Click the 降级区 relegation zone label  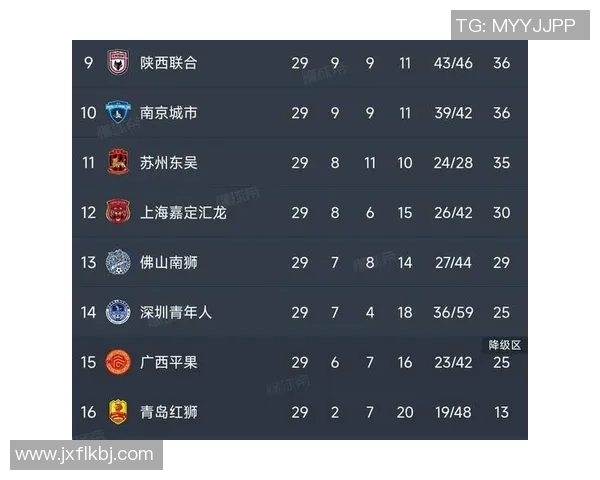(504, 345)
